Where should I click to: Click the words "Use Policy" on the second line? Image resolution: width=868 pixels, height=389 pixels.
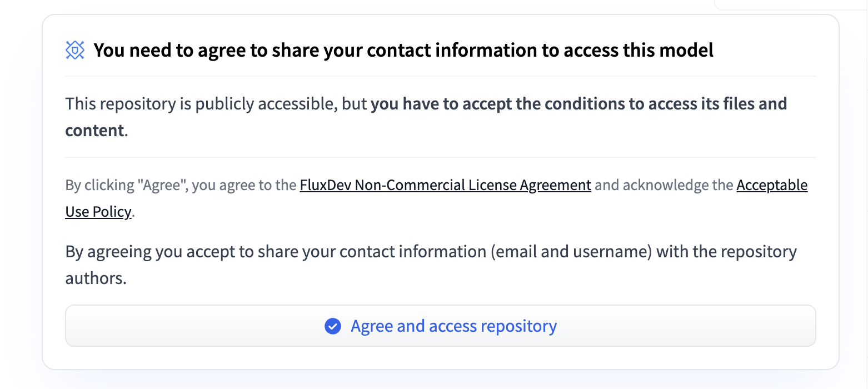pyautogui.click(x=98, y=212)
